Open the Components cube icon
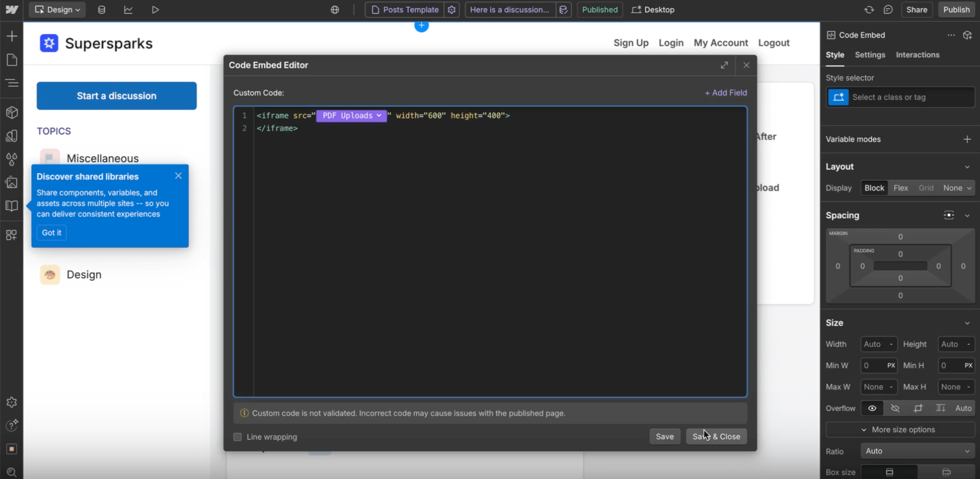Viewport: 980px width, 479px height. coord(12,112)
